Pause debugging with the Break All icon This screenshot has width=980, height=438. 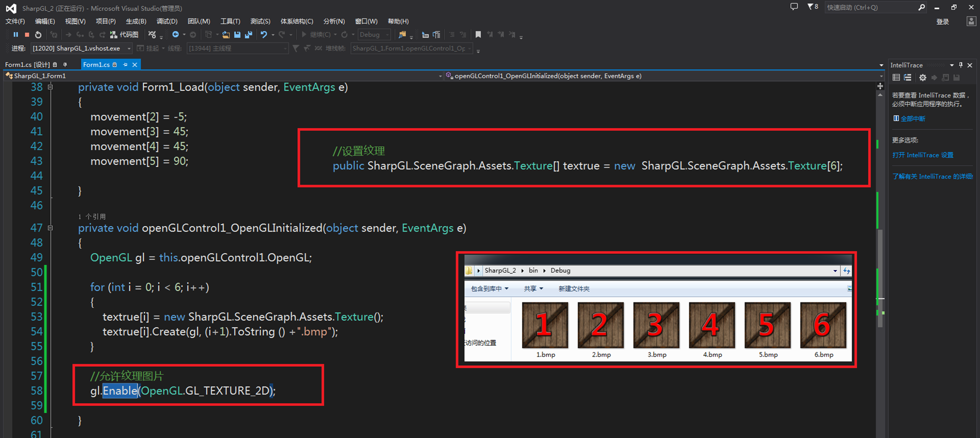point(15,35)
